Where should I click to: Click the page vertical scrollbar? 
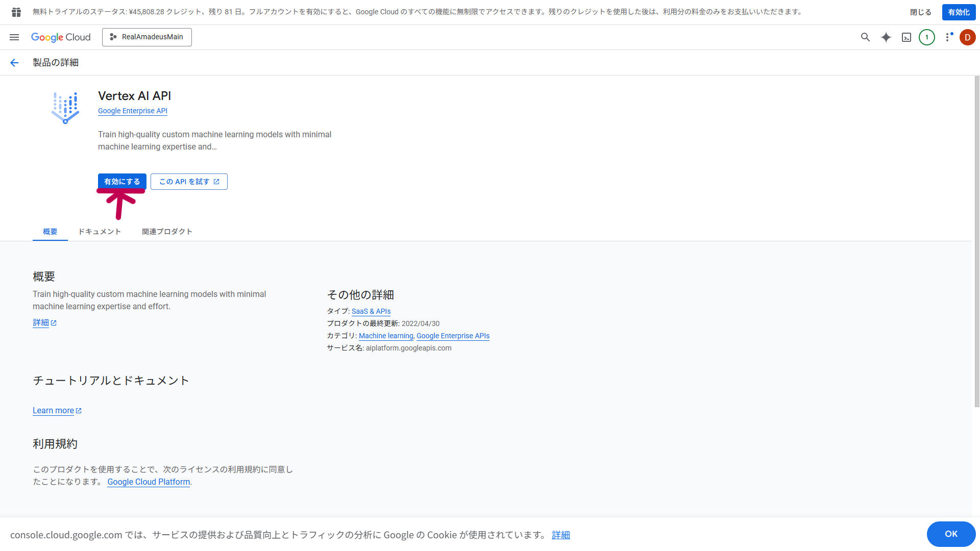point(977,240)
